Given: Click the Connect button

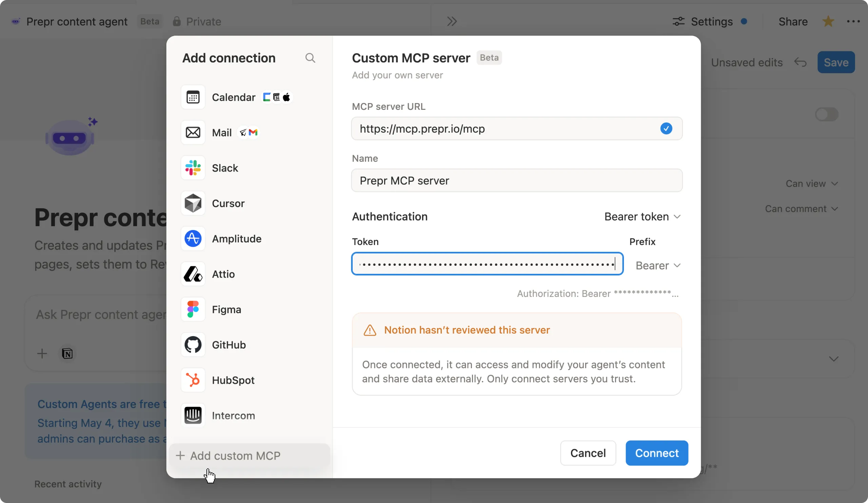Looking at the screenshot, I should pyautogui.click(x=656, y=453).
